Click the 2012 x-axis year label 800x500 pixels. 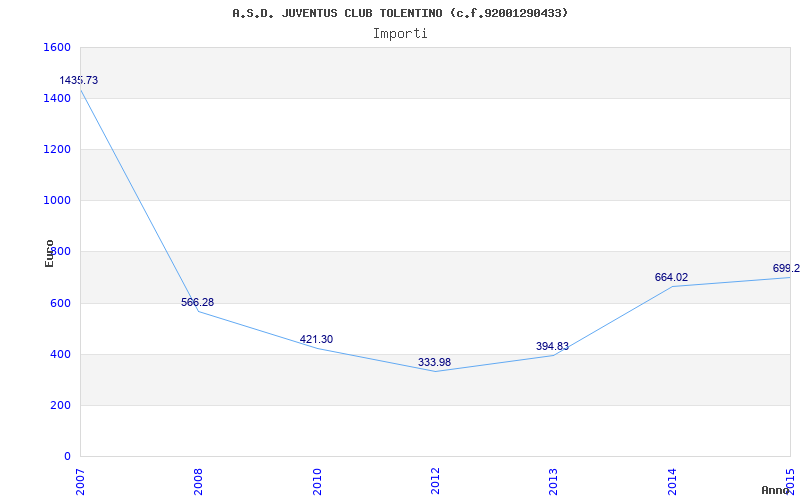point(435,481)
